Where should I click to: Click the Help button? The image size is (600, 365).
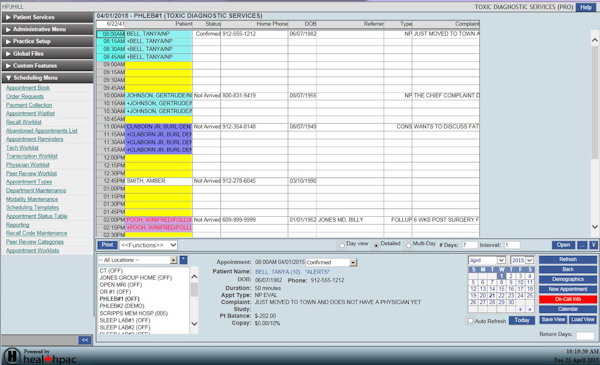click(x=586, y=7)
